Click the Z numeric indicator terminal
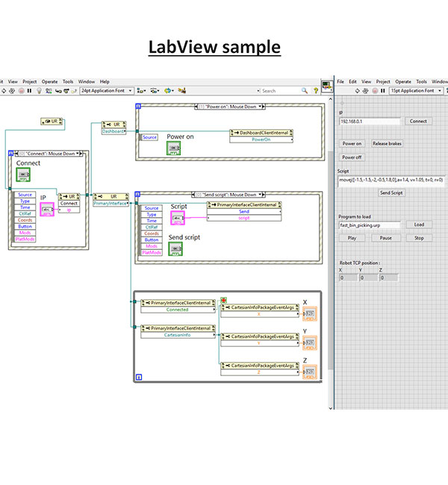448x485 pixels. (x=310, y=372)
